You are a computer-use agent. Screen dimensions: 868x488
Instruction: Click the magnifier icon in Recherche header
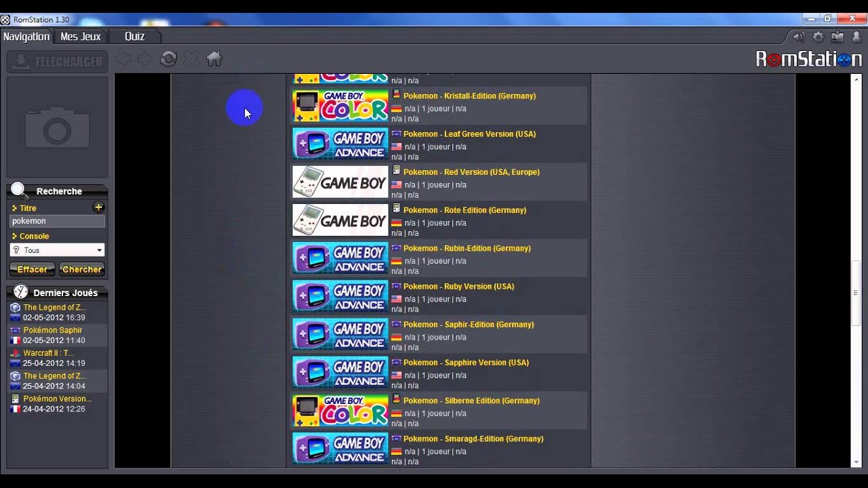pos(18,190)
